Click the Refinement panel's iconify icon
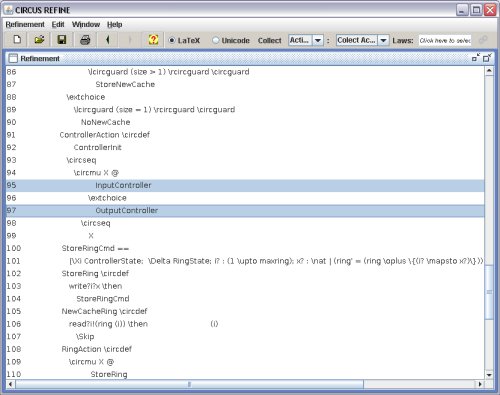The height and width of the screenshot is (395, 500). pos(476,58)
